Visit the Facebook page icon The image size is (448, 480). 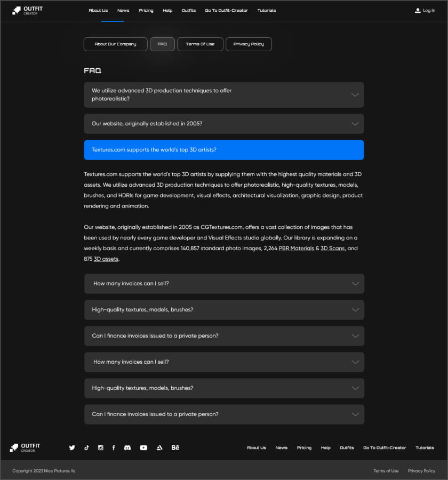(x=114, y=447)
